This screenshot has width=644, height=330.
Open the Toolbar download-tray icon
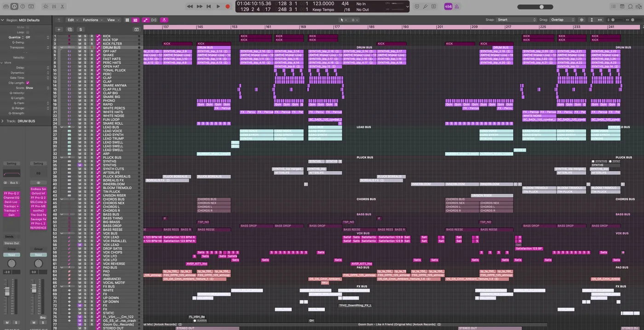(x=31, y=6)
